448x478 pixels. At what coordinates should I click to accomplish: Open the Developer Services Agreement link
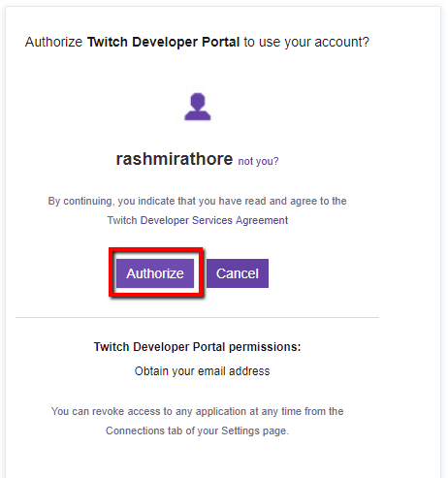point(214,220)
